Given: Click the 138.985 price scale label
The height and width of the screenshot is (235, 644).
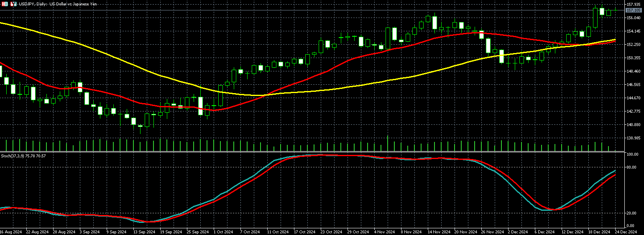Looking at the screenshot, I should tap(634, 138).
